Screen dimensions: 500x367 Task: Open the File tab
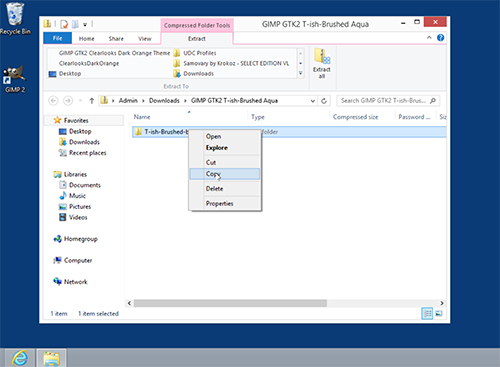coord(57,38)
